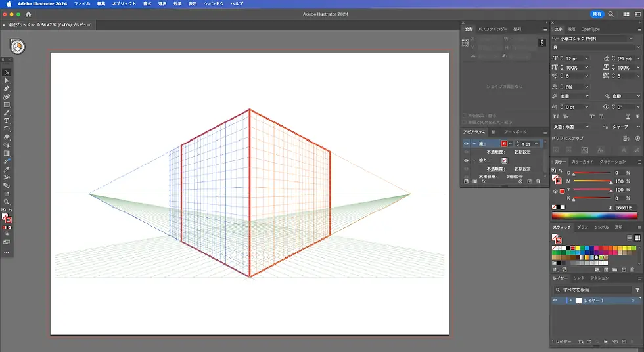Click the CMYK color spectrum bar
The height and width of the screenshot is (352, 644).
tap(594, 215)
